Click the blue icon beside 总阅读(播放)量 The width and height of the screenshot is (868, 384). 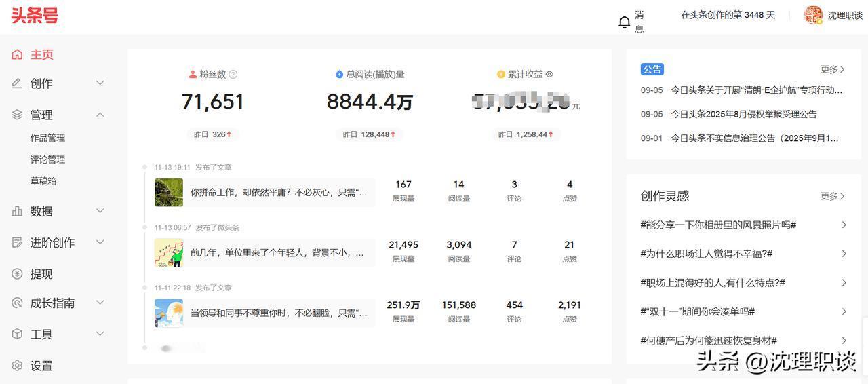click(340, 75)
